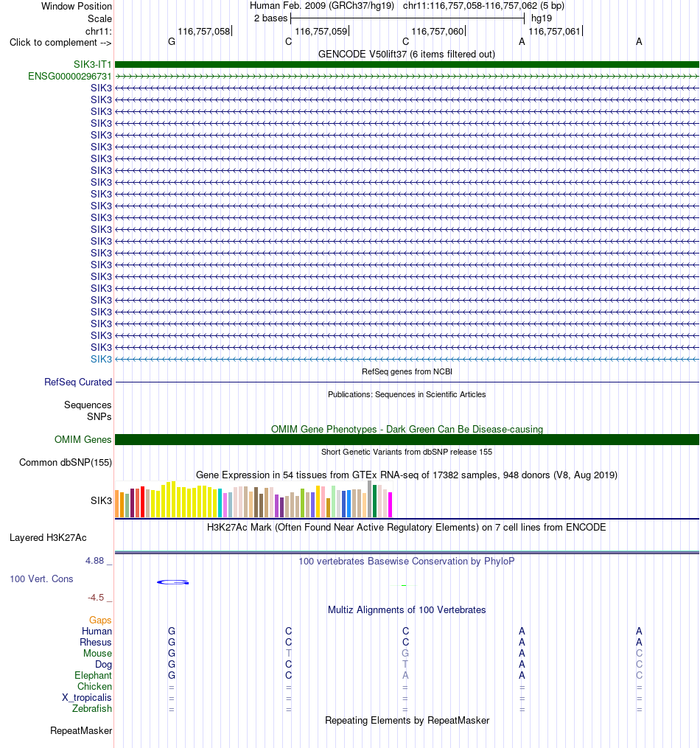Viewport: 700px width, 748px height.
Task: Click the Layered H3K27Ac label
Action: pyautogui.click(x=48, y=538)
